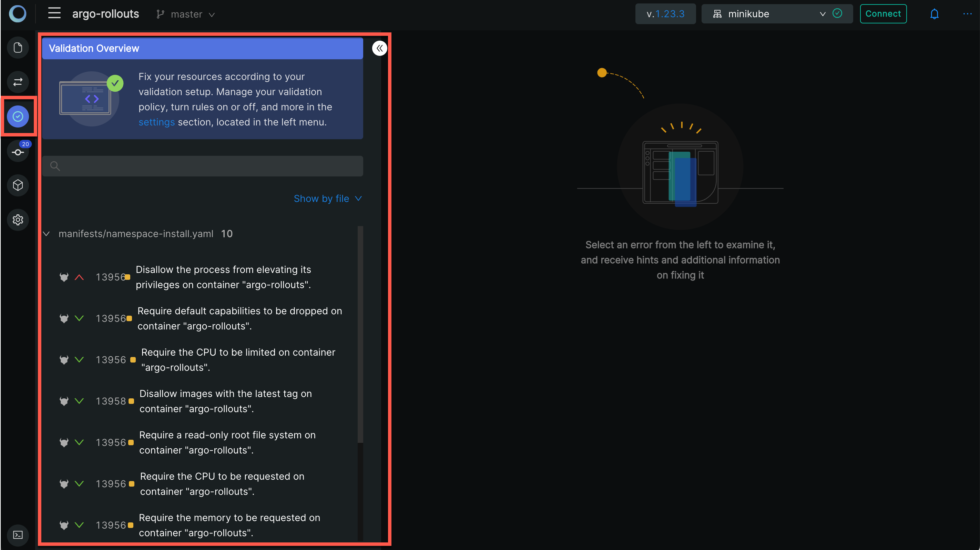This screenshot has width=980, height=550.
Task: Focus the validation search input field
Action: pyautogui.click(x=202, y=166)
